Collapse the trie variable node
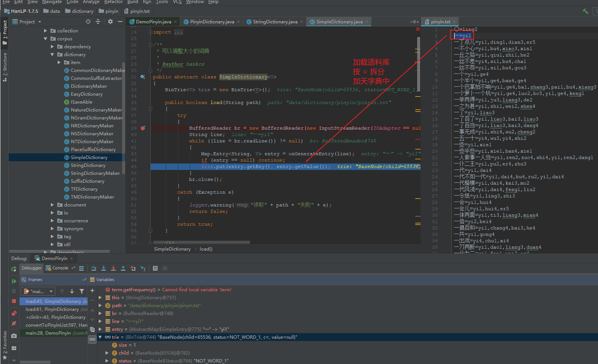This screenshot has width=598, height=364. [x=100, y=337]
